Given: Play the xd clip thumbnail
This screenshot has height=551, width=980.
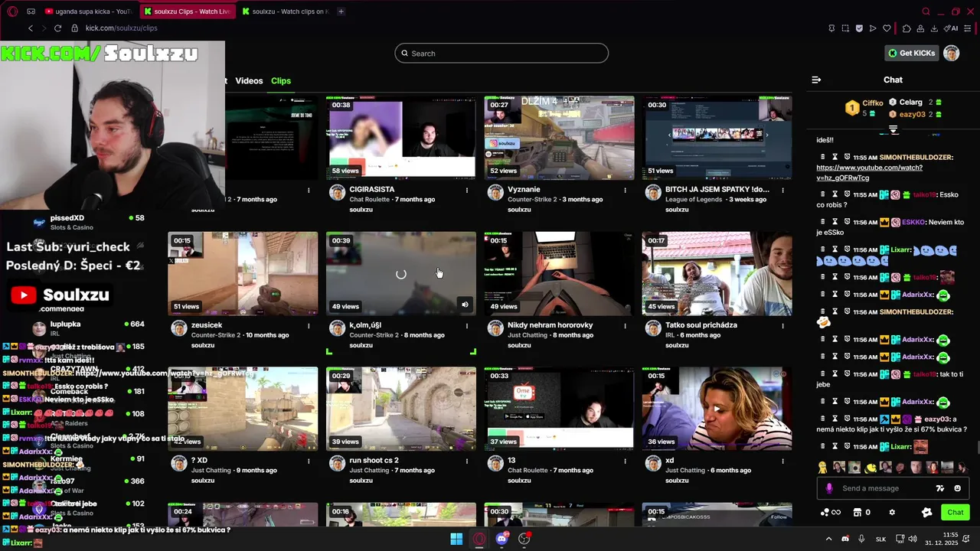Looking at the screenshot, I should [717, 409].
